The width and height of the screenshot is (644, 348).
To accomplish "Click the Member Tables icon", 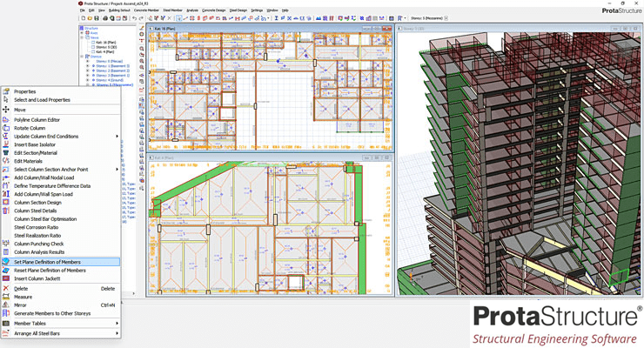I will coord(6,324).
